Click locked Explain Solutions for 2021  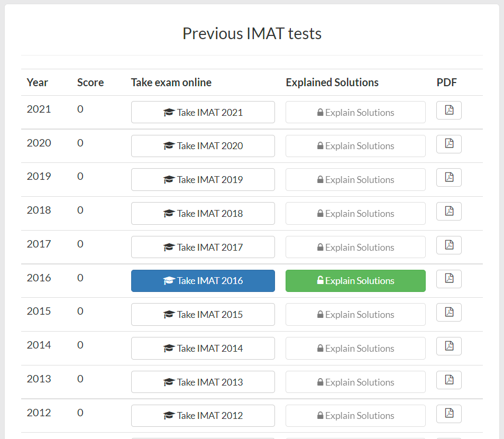click(x=355, y=112)
